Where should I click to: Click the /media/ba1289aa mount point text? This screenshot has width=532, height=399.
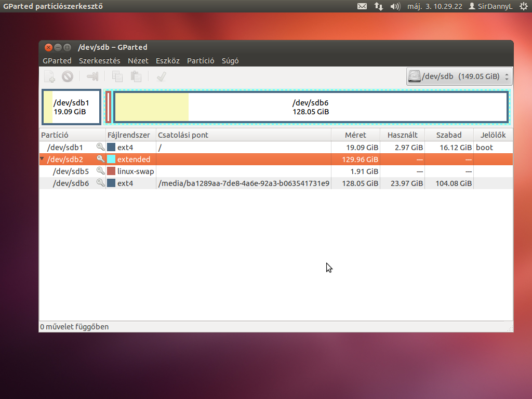244,183
